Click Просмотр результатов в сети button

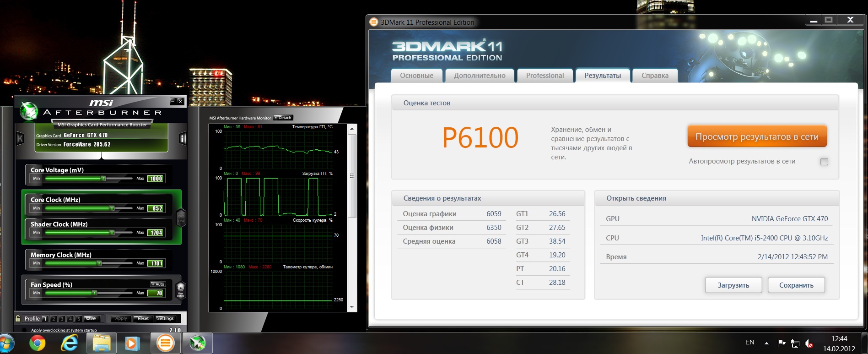tap(757, 136)
